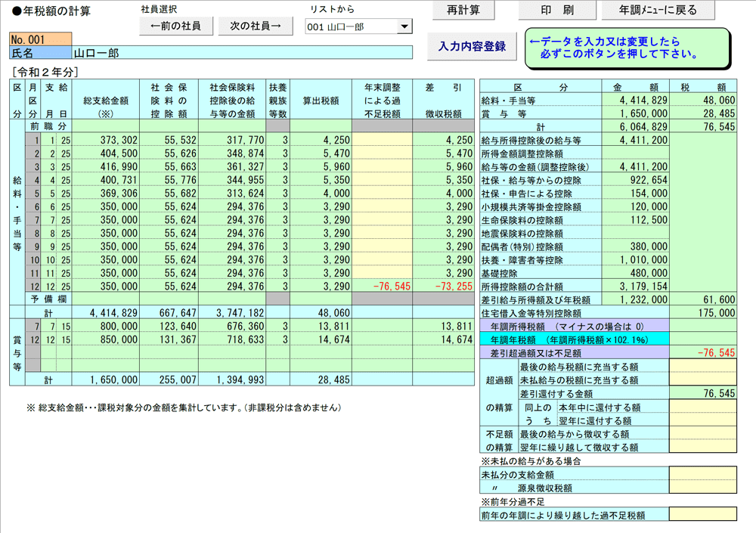This screenshot has height=533, width=756.
Task: Click the red -76,545 in December row
Action: pyautogui.click(x=383, y=286)
